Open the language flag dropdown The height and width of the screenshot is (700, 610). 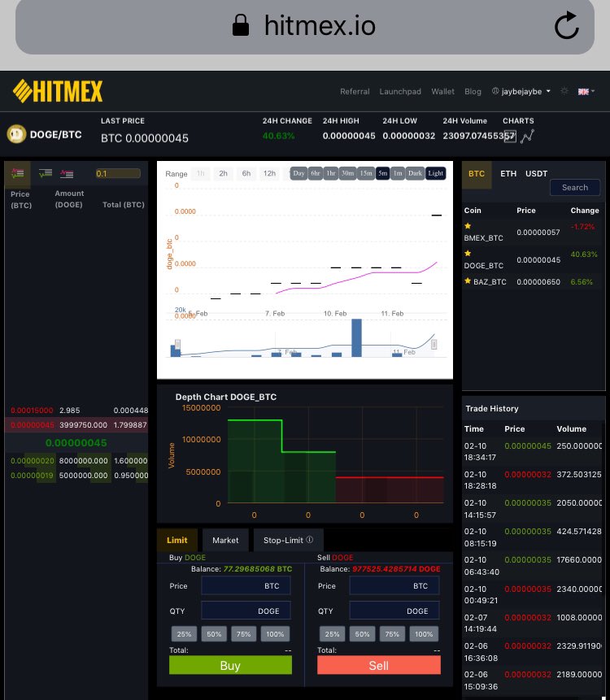click(x=586, y=92)
